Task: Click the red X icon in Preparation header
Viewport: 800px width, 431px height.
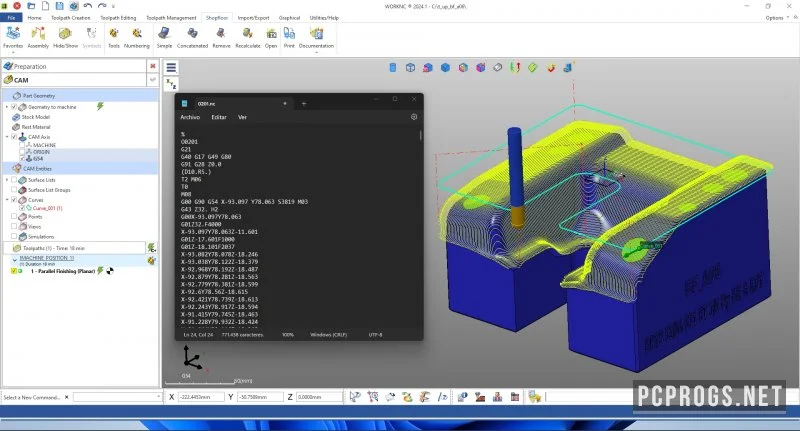Action: tap(153, 66)
